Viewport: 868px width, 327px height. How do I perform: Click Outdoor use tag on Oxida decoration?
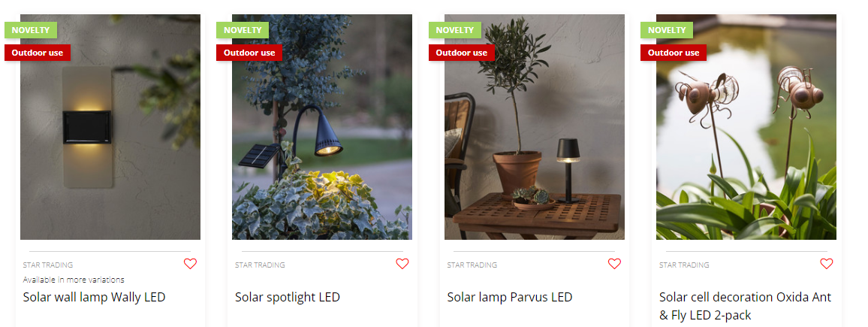(x=674, y=53)
